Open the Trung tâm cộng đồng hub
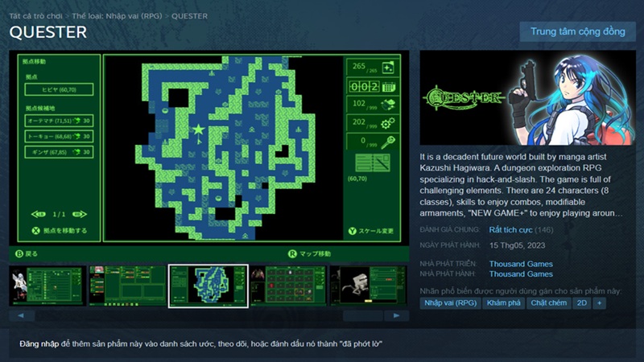 coord(577,31)
